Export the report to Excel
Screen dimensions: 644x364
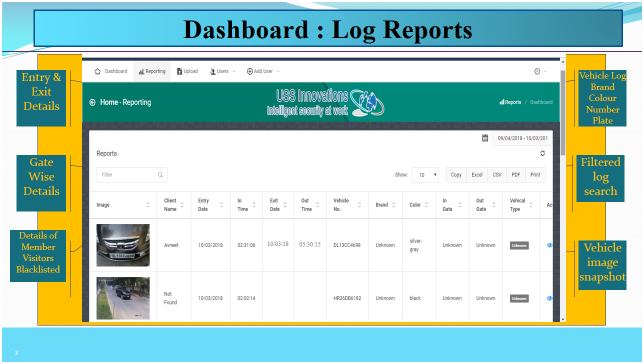pos(477,175)
